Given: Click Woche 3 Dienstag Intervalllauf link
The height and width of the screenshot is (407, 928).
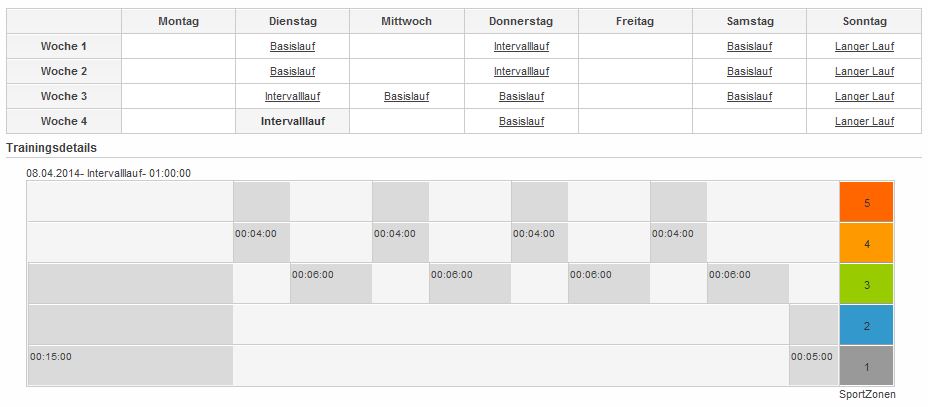Looking at the screenshot, I should 292,96.
